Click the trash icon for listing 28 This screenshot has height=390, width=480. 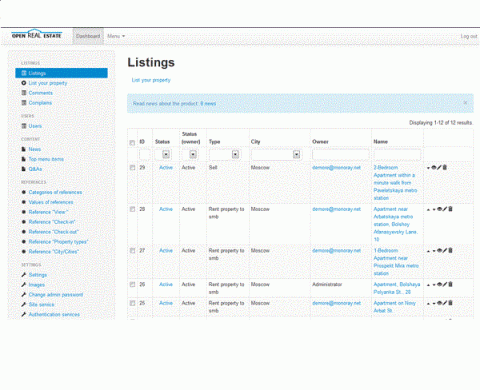pyautogui.click(x=450, y=209)
